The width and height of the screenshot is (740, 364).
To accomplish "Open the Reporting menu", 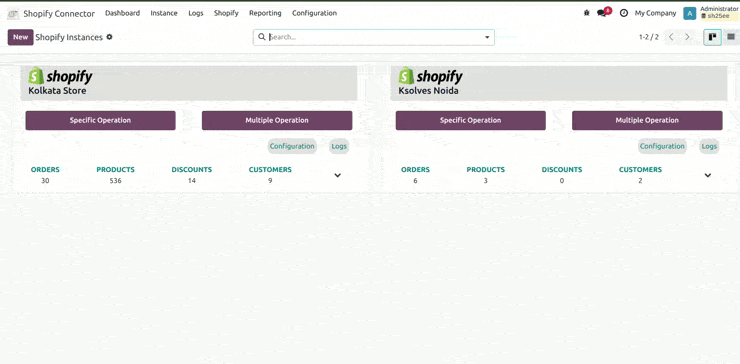I will [x=265, y=13].
